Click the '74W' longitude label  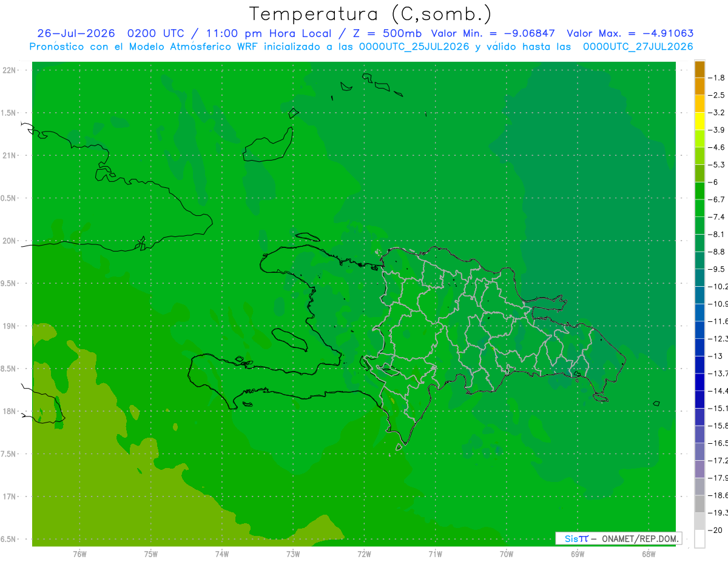point(222,554)
